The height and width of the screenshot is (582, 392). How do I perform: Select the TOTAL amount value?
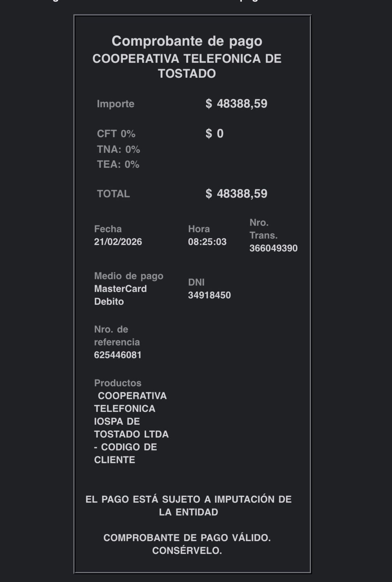(x=236, y=194)
